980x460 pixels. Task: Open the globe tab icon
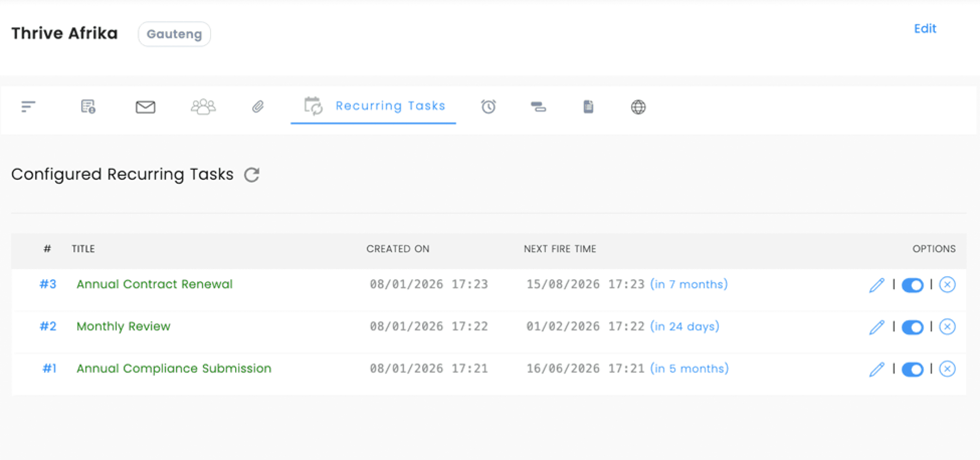pyautogui.click(x=638, y=107)
